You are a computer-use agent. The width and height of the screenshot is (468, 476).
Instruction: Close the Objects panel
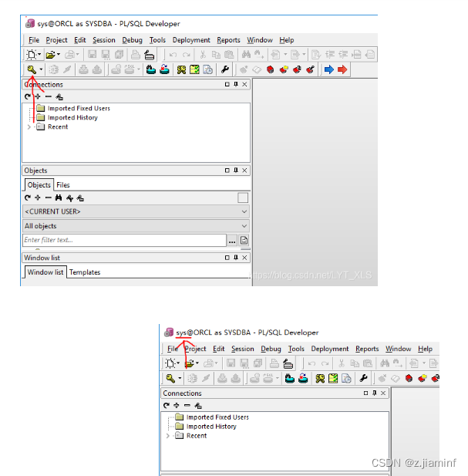click(x=244, y=170)
